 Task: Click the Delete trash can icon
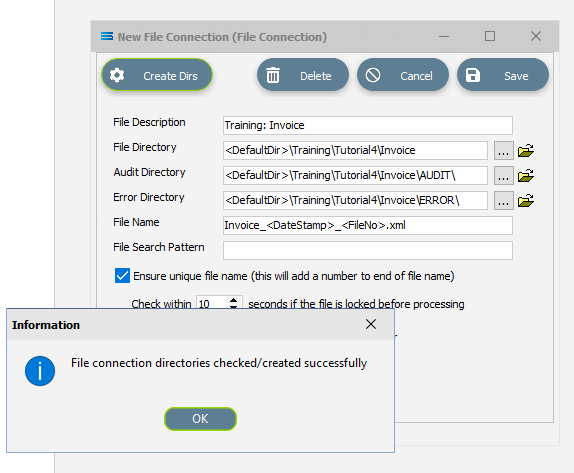(x=273, y=75)
